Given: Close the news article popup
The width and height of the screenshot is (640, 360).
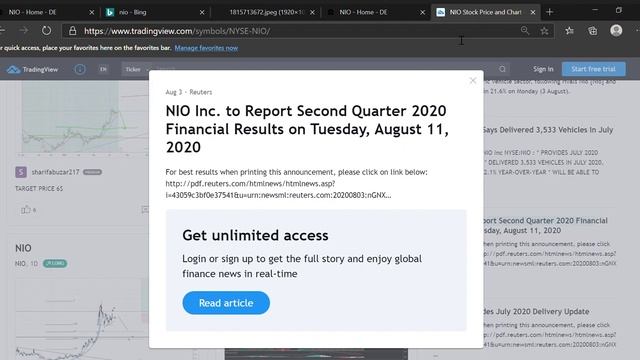Looking at the screenshot, I should click(x=473, y=81).
